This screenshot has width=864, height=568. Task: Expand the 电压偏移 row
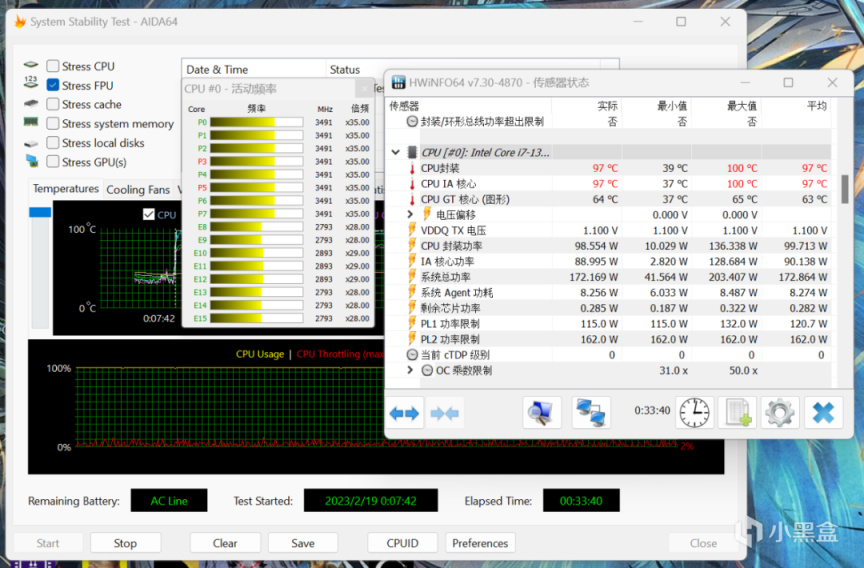(x=410, y=214)
